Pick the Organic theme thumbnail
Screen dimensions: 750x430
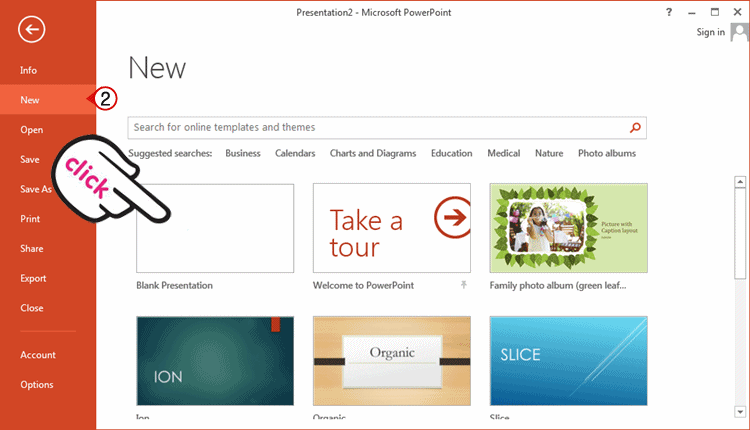click(x=392, y=361)
